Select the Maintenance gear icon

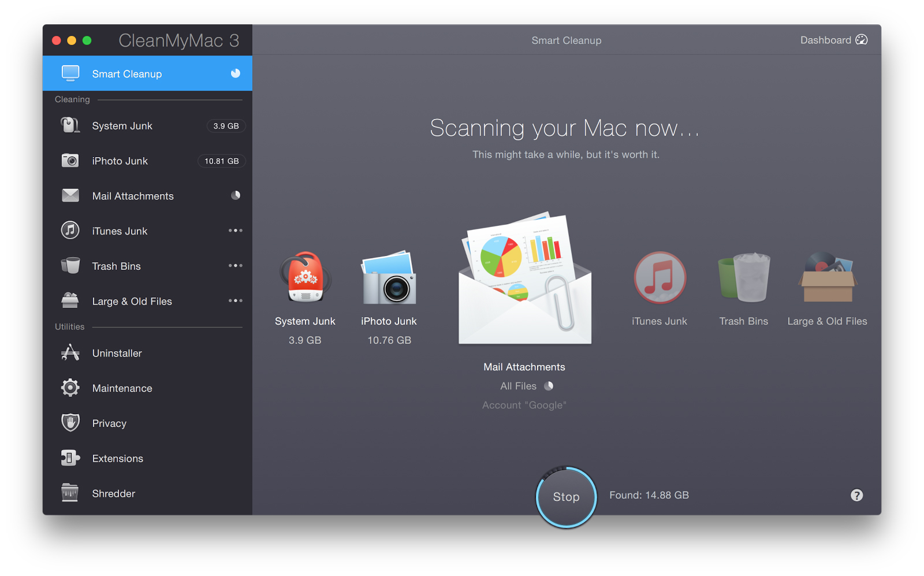click(70, 388)
